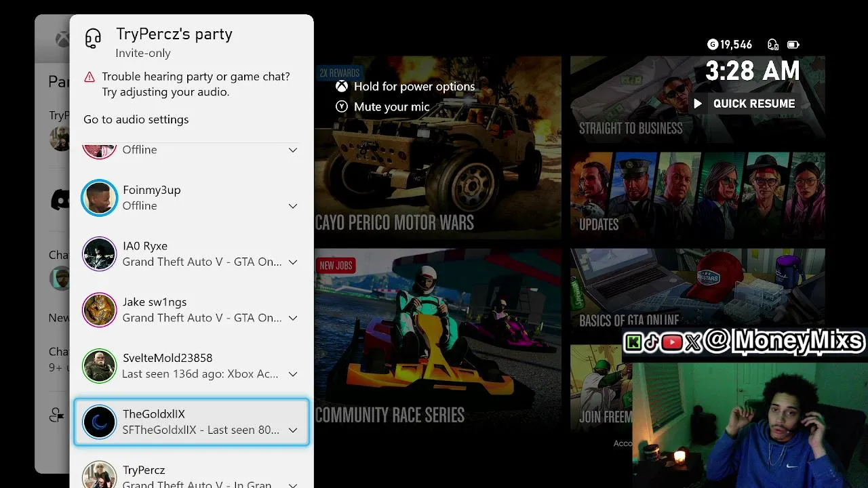Open the Basics of GTA Online tile
This screenshot has height=488, width=868.
698,291
